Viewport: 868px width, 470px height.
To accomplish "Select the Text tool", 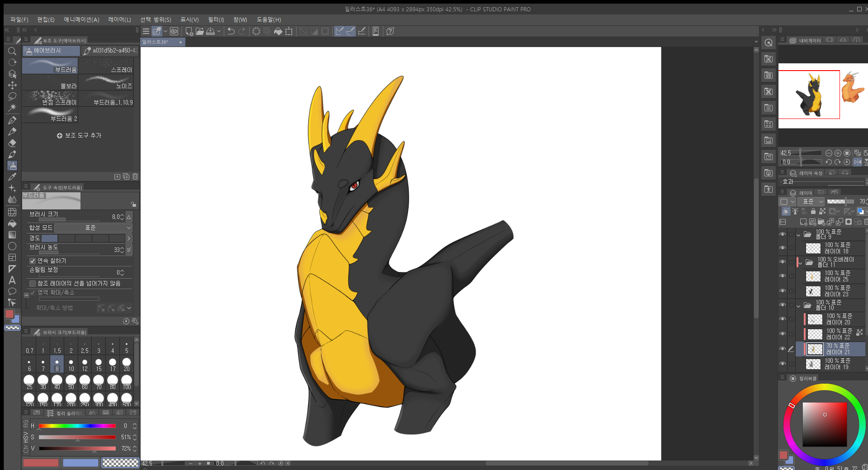I will coord(12,280).
